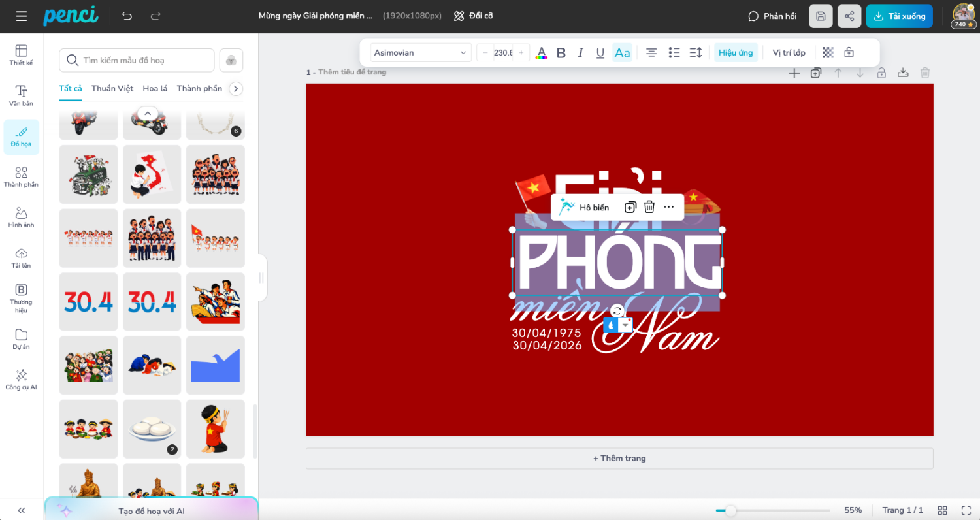The image size is (980, 520).
Task: Open the transparency checkerboard icon
Action: [828, 52]
